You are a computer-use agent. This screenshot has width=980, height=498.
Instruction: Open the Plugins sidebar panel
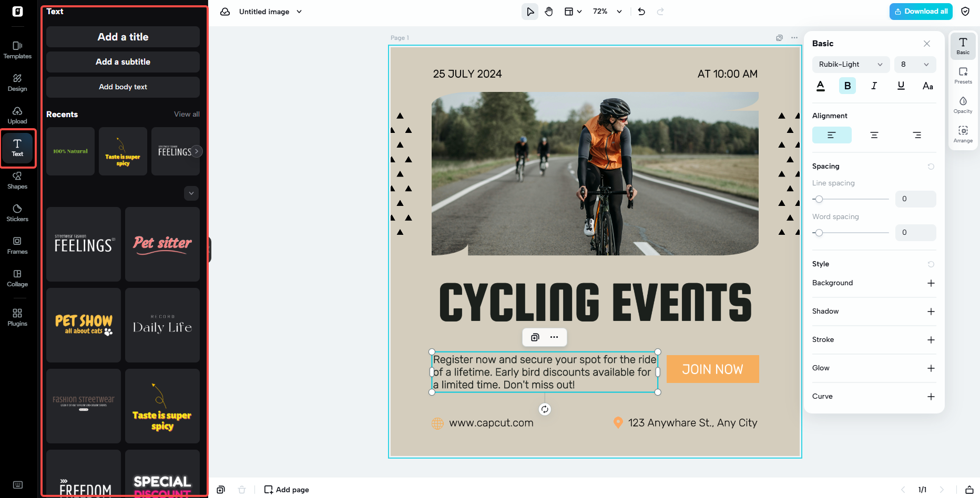17,317
